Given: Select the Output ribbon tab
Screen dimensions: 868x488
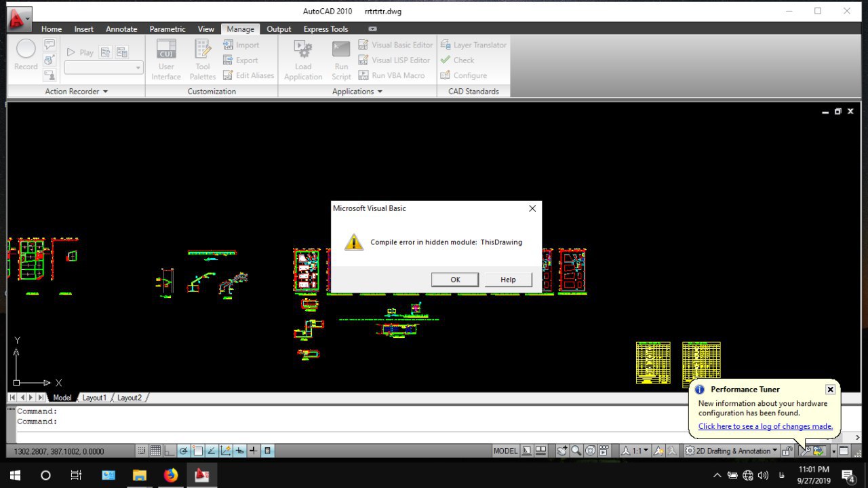Looking at the screenshot, I should click(x=279, y=29).
